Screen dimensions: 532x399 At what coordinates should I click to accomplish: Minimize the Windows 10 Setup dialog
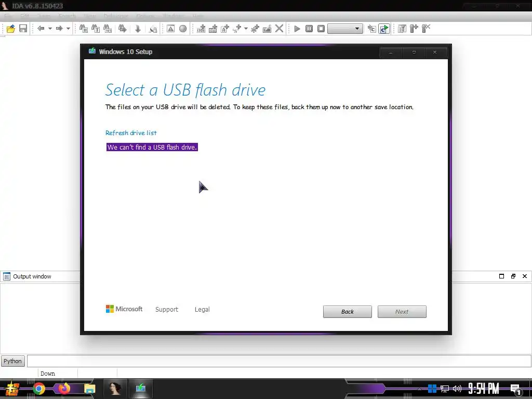click(x=391, y=52)
